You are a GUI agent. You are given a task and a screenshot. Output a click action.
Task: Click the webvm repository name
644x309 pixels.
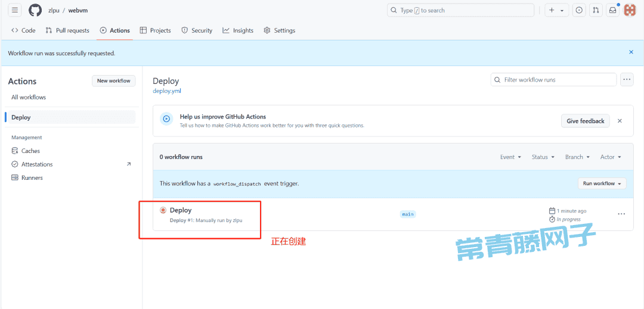78,10
